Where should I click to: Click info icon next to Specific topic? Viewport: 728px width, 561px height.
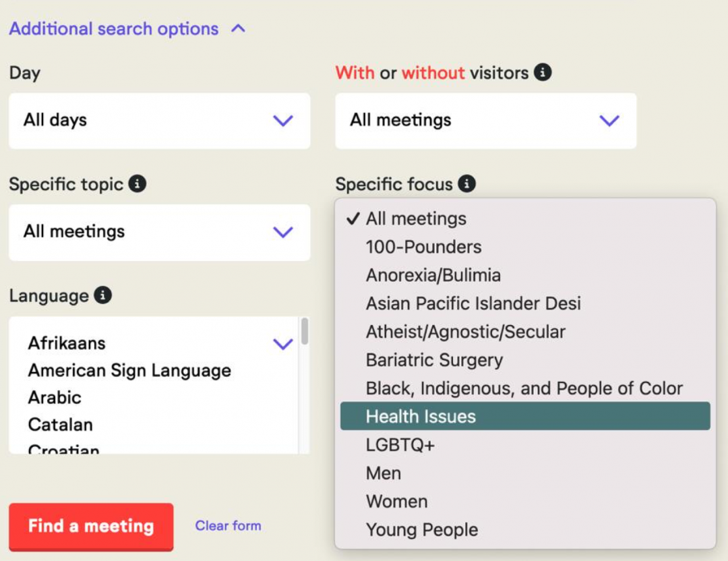[x=137, y=184]
